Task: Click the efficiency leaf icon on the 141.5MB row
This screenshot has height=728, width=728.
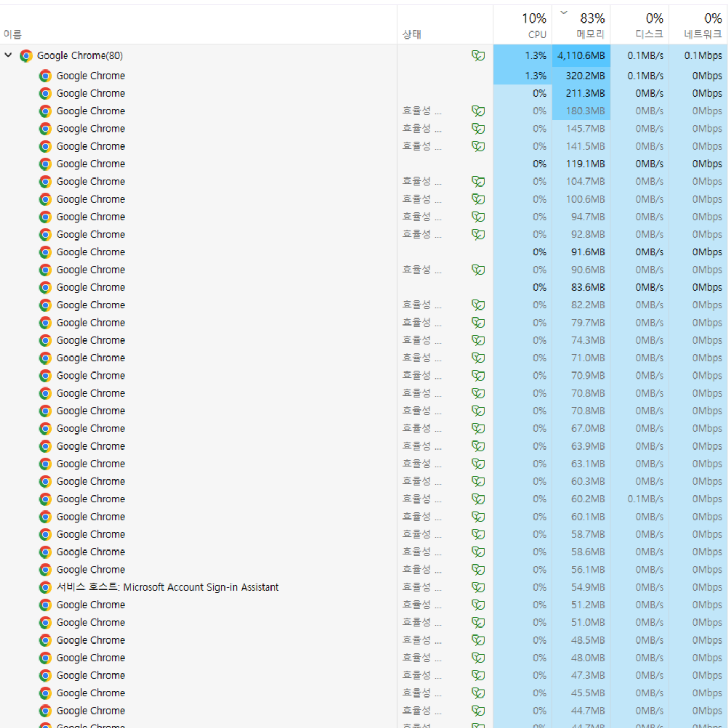Action: point(478,146)
